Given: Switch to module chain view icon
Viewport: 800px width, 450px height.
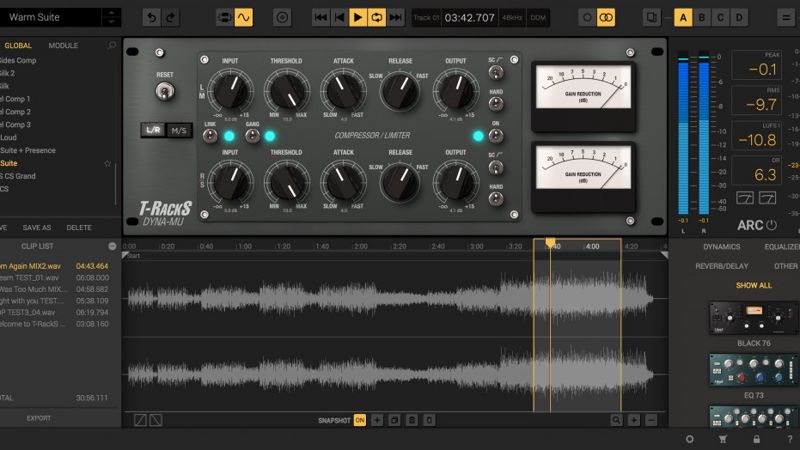Looking at the screenshot, I should (224, 18).
